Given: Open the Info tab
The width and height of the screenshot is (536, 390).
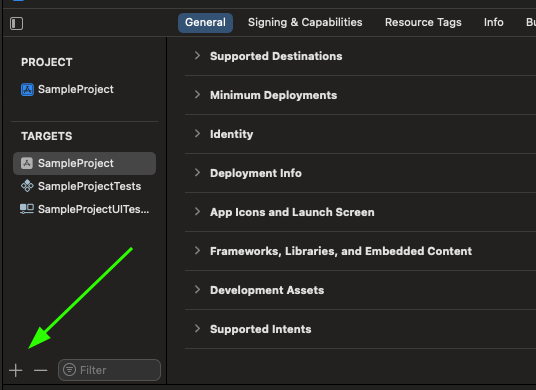Looking at the screenshot, I should 493,23.
